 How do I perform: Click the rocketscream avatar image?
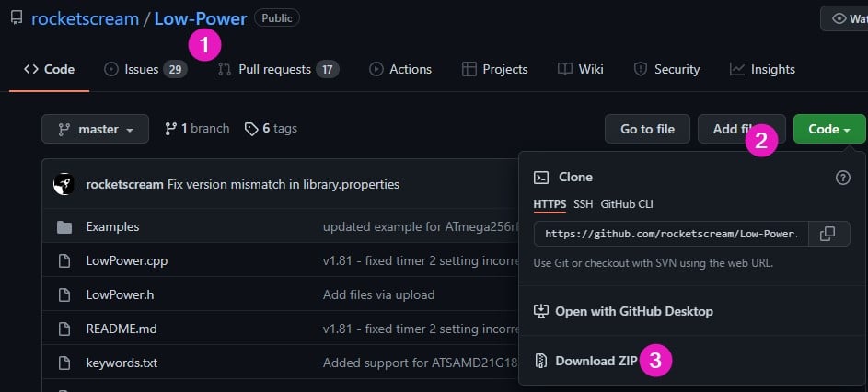[x=64, y=184]
